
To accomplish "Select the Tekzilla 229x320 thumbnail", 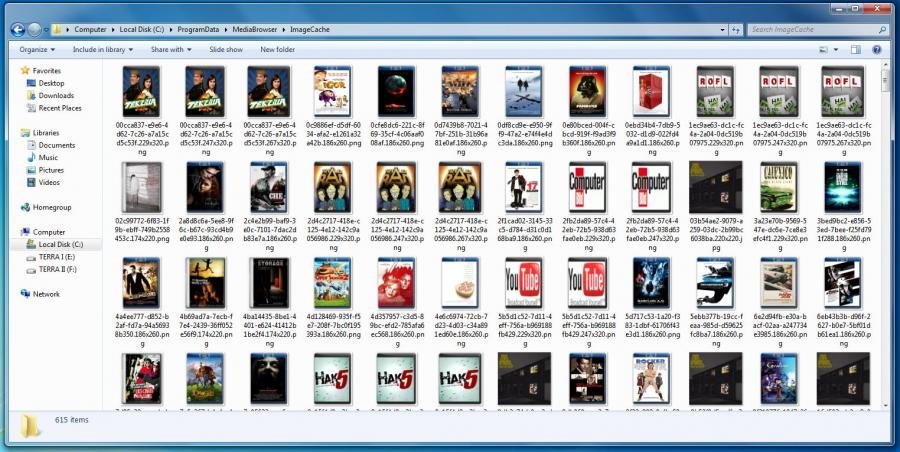I will pyautogui.click(x=141, y=91).
